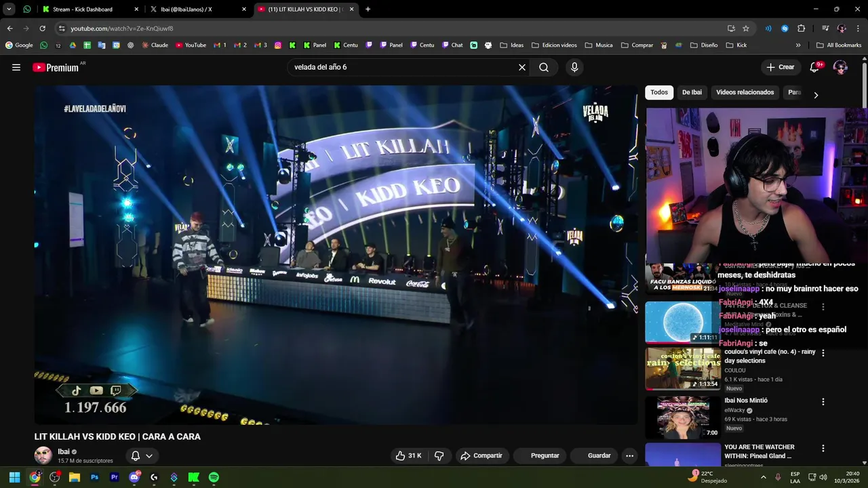Open Spotify from the taskbar
This screenshot has height=488, width=868.
[214, 477]
